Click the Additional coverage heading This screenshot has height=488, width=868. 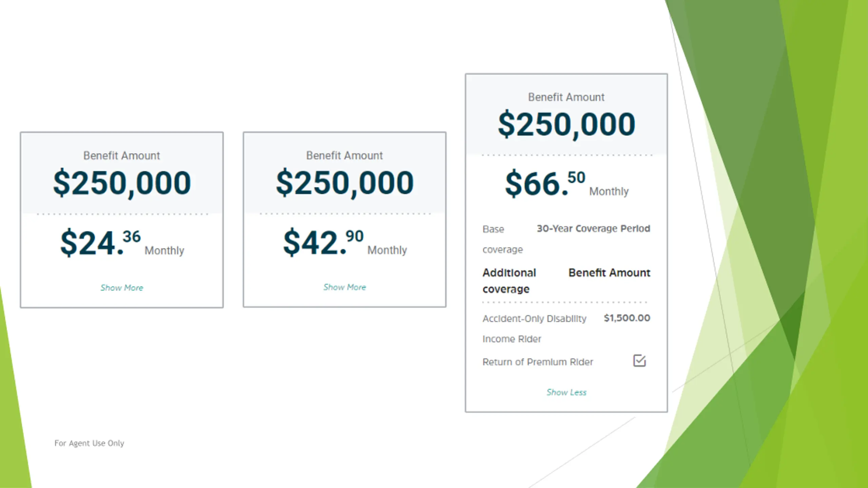(509, 281)
